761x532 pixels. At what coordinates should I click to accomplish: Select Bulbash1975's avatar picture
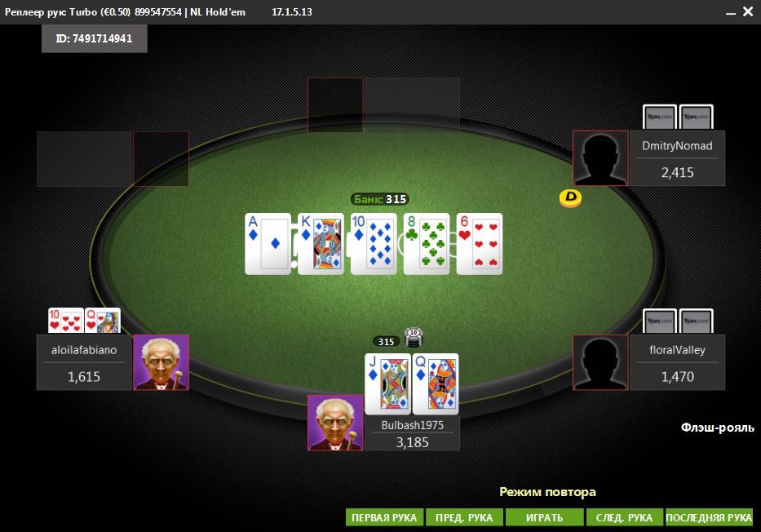[335, 423]
